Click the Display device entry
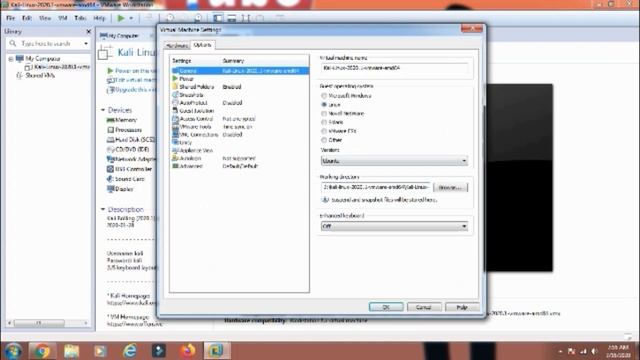 [x=120, y=189]
